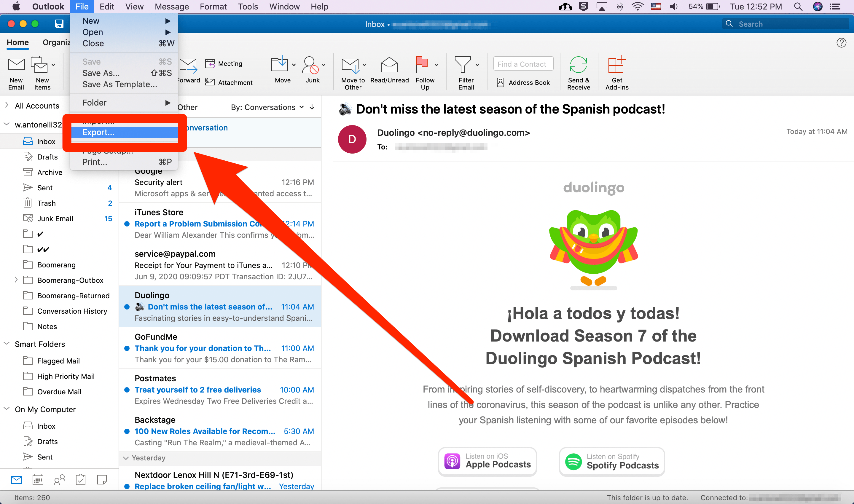Switch to Calendar view in bottom bar
This screenshot has height=504, width=854.
pyautogui.click(x=38, y=480)
